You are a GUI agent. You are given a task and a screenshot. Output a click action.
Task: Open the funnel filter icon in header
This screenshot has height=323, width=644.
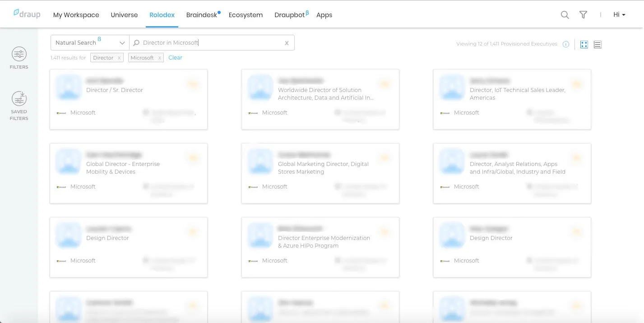click(583, 15)
